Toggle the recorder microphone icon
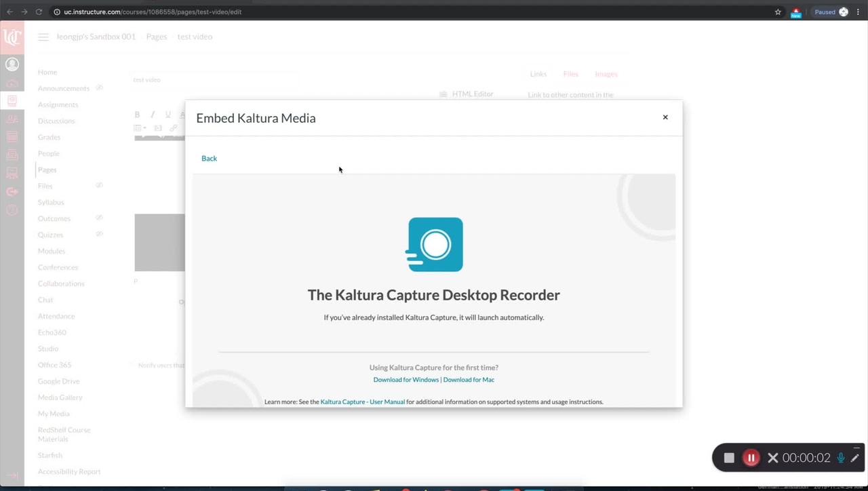The width and height of the screenshot is (868, 491). pos(841,458)
